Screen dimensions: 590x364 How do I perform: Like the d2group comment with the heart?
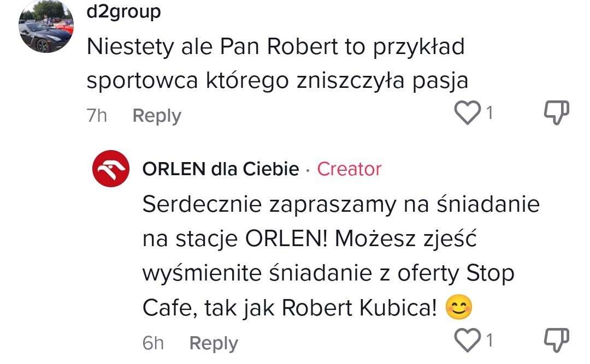click(467, 114)
